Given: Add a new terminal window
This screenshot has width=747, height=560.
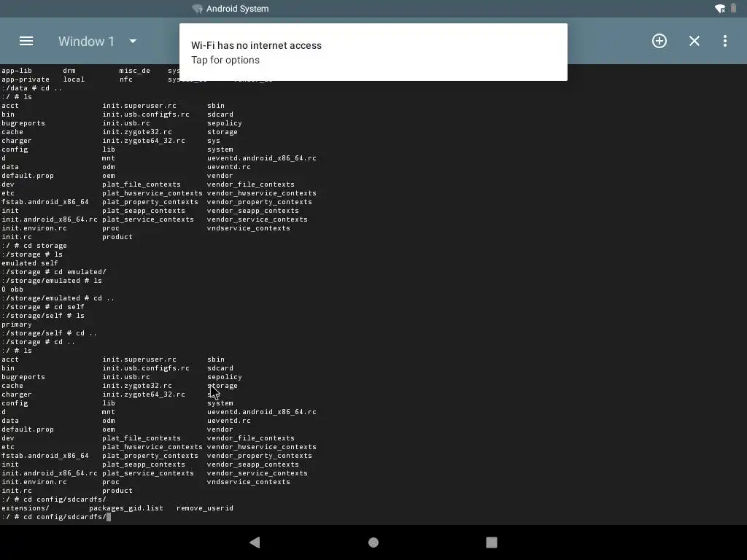Looking at the screenshot, I should coord(659,41).
